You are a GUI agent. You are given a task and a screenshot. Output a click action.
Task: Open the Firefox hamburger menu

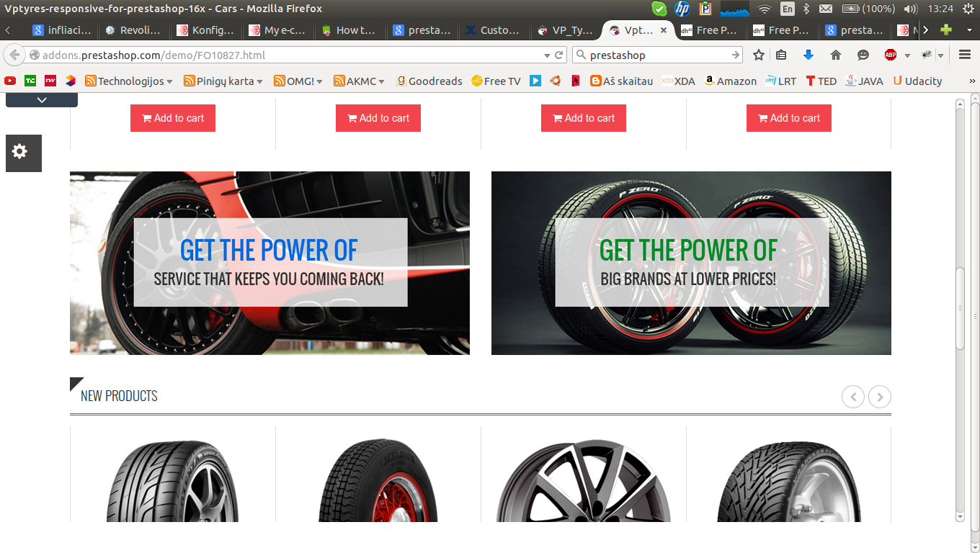pyautogui.click(x=965, y=55)
